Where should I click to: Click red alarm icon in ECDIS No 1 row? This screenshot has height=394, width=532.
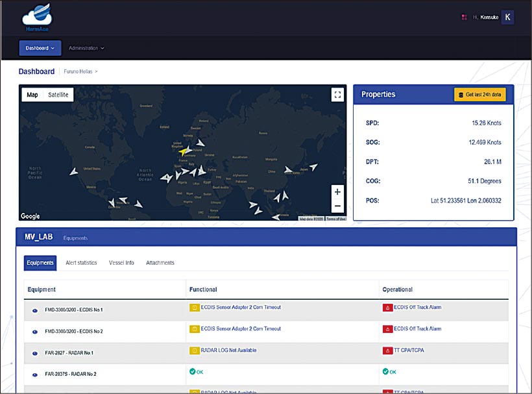coord(387,308)
